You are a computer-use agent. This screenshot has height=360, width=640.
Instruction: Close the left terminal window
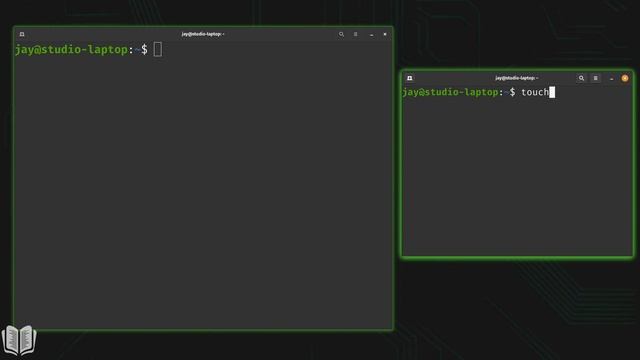pyautogui.click(x=385, y=34)
